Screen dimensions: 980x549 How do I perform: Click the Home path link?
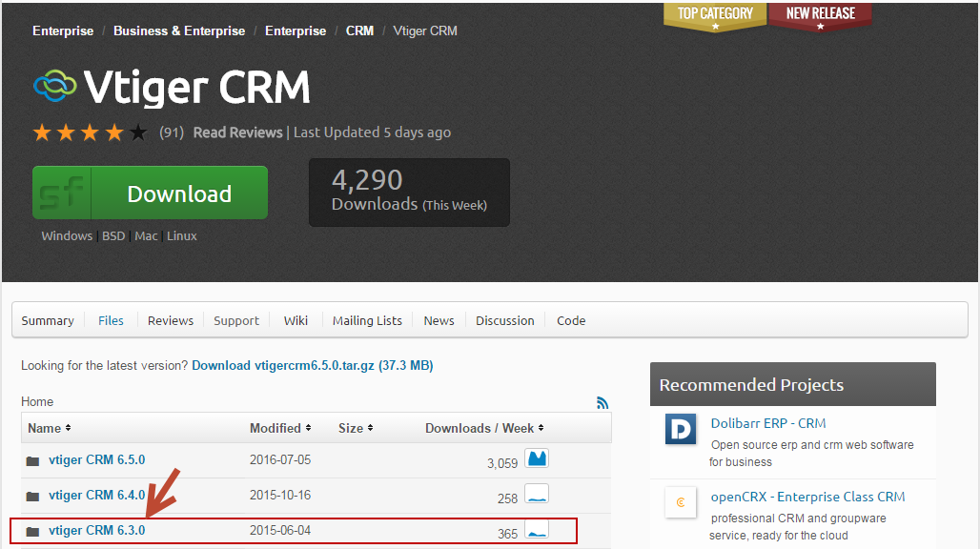pos(37,401)
